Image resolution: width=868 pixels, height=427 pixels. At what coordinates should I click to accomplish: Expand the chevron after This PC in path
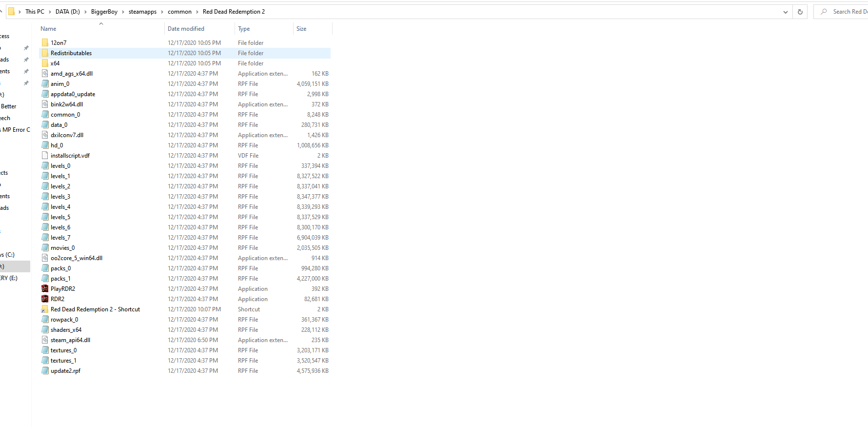[50, 12]
